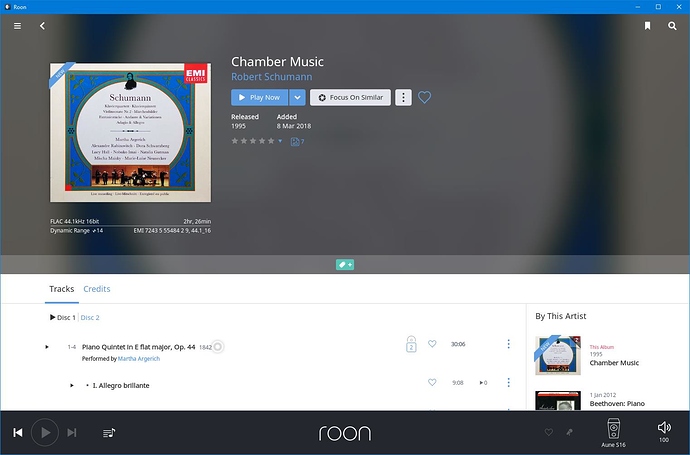Play the Allegro brillante track arrow
690x455 pixels.
(x=72, y=385)
